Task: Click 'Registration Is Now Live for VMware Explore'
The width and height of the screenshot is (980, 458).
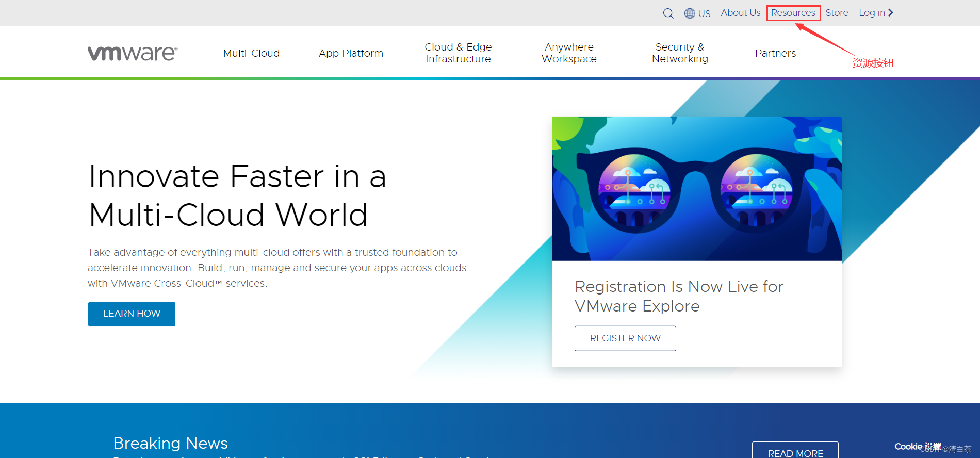Action: (679, 296)
